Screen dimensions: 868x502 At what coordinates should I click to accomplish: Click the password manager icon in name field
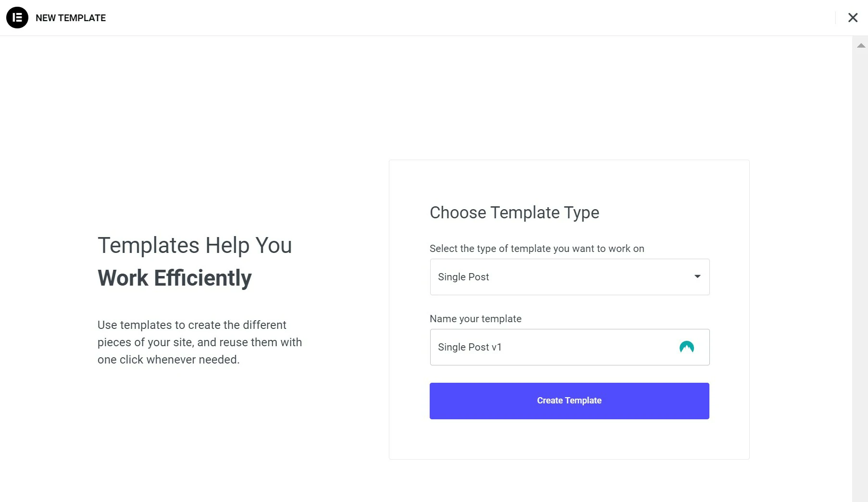(686, 347)
